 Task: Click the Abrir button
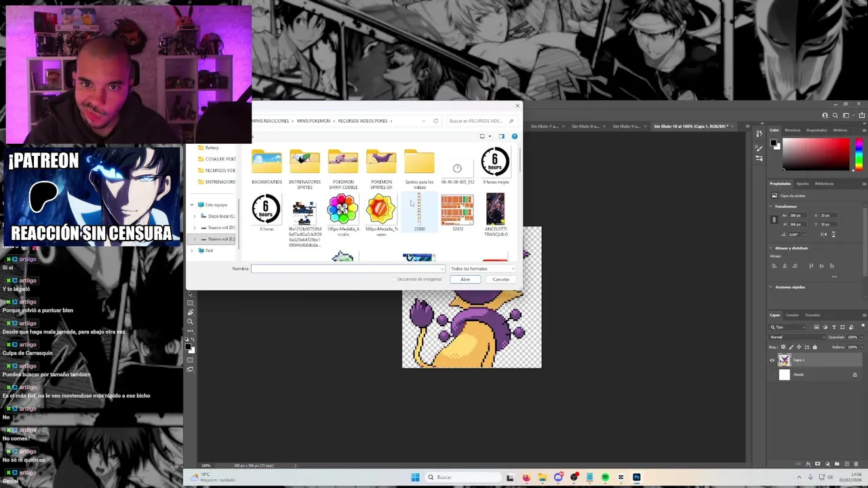click(x=465, y=279)
